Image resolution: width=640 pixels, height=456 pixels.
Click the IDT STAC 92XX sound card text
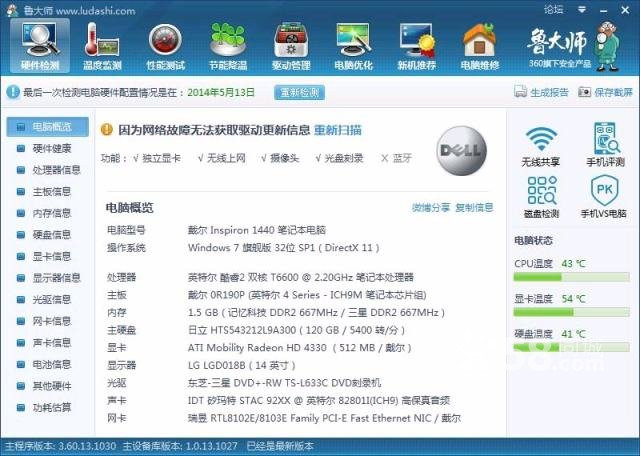[x=319, y=400]
